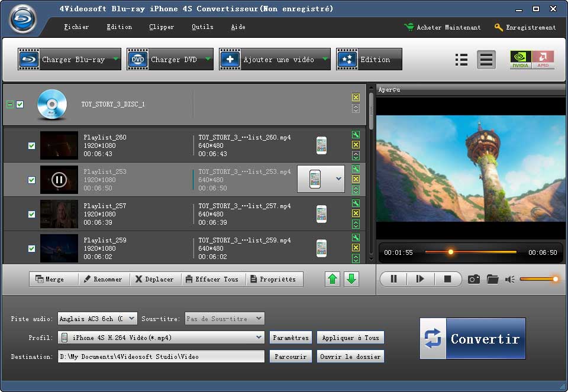
Task: Uncheck the Playlist_260 checkbox
Action: (32, 145)
